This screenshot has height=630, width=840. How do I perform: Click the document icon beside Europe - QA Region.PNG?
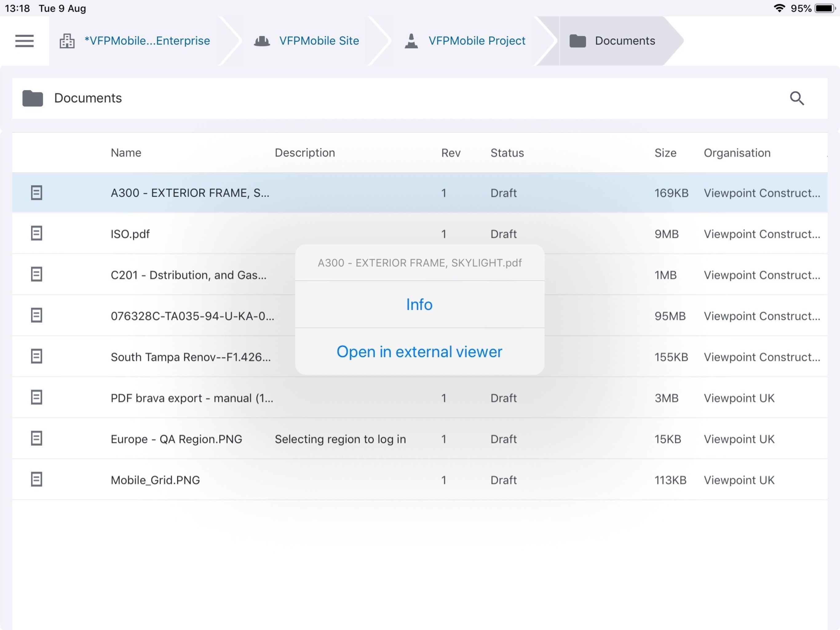[37, 438]
